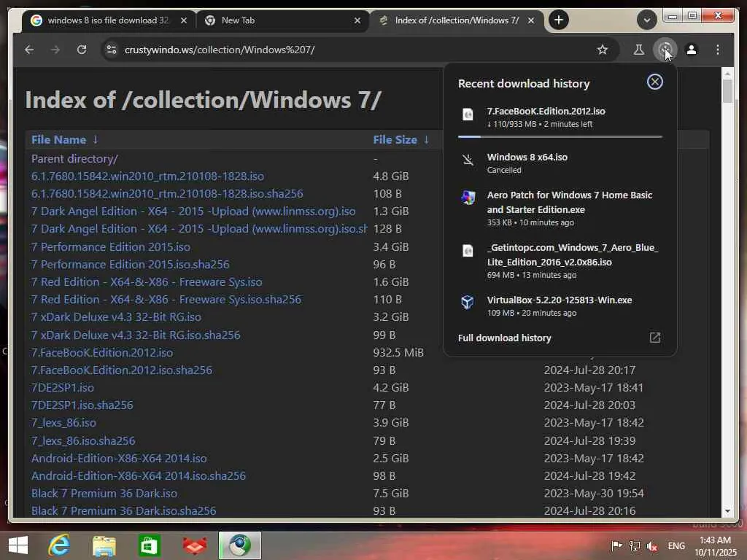
Task: Sort listing by File Name header
Action: (58, 139)
